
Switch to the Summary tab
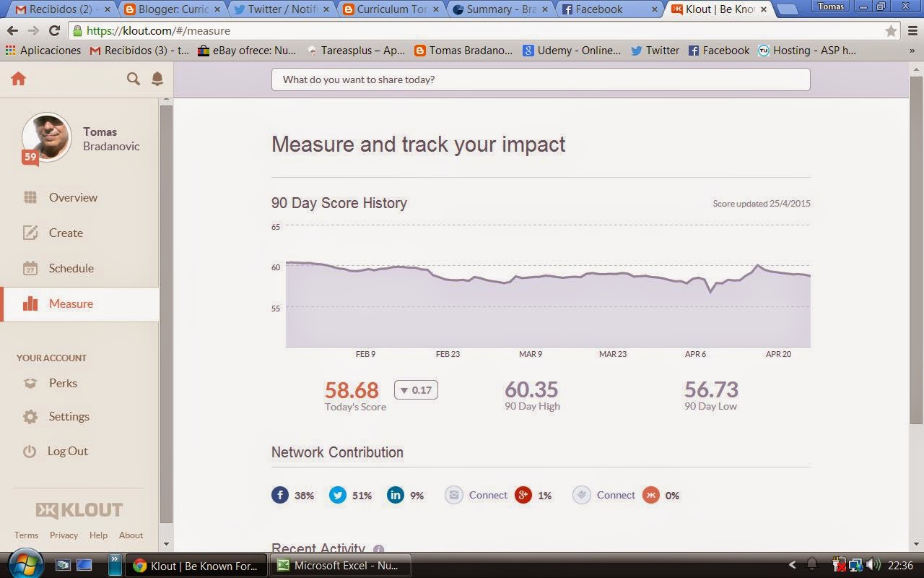point(501,9)
